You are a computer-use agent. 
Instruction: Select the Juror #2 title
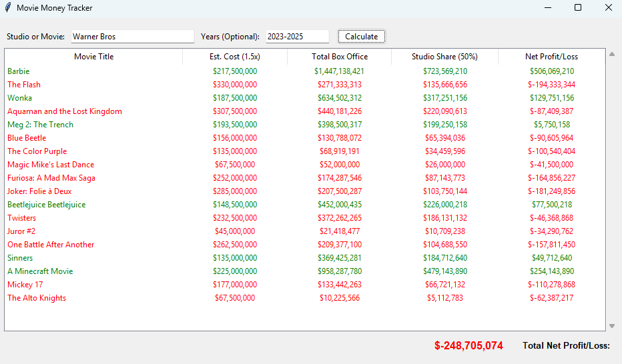(x=21, y=231)
